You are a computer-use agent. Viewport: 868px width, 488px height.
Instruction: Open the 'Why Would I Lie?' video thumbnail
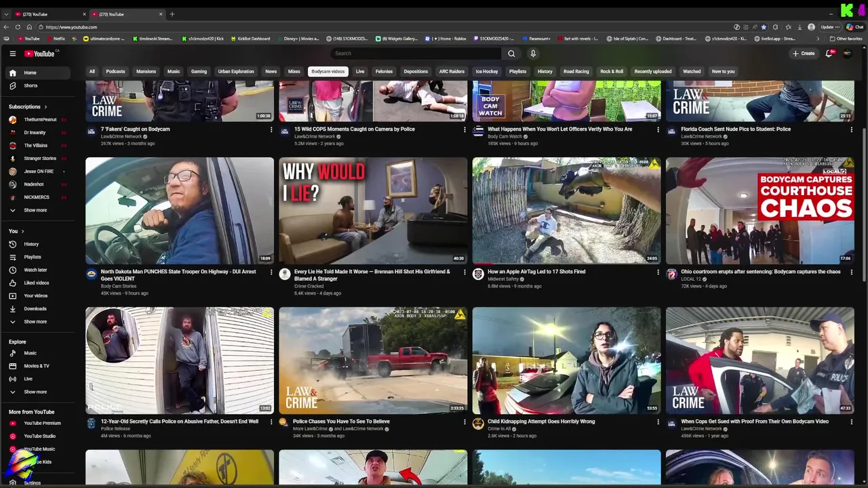click(x=373, y=211)
